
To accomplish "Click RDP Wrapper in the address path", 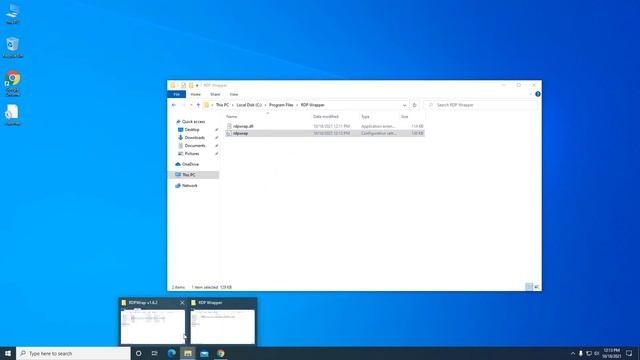I will [313, 105].
